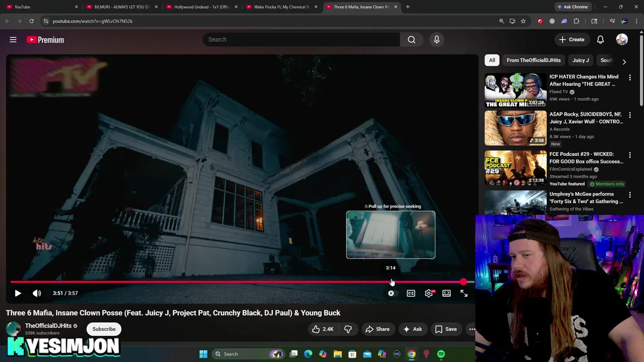This screenshot has width=644, height=362.
Task: Switch to the first YouTube tab
Action: point(42,7)
